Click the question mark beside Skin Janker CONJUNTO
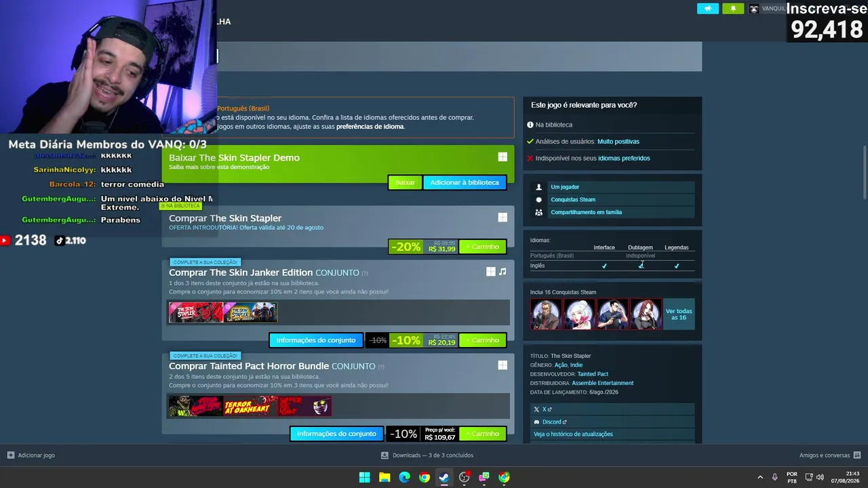The image size is (868, 488). point(365,273)
